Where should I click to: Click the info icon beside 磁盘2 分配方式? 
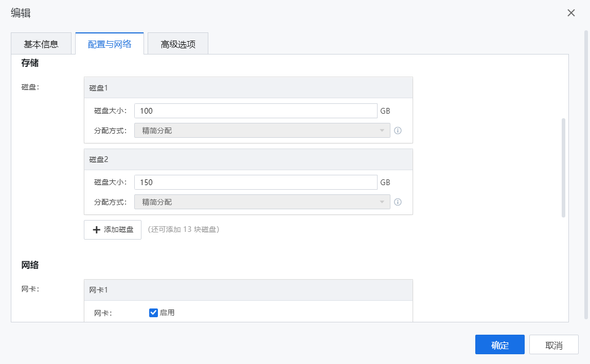(x=398, y=202)
